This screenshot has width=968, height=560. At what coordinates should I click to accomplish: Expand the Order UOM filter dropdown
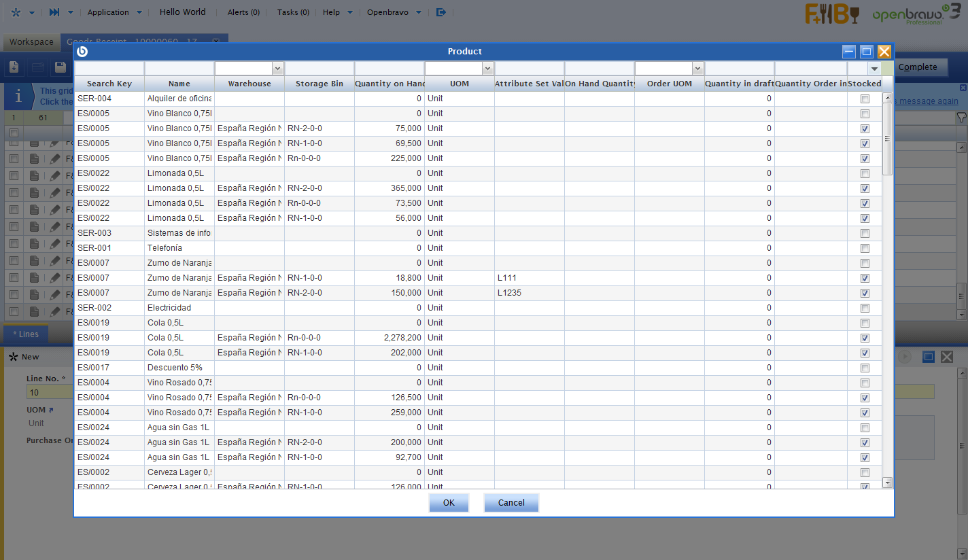[697, 69]
